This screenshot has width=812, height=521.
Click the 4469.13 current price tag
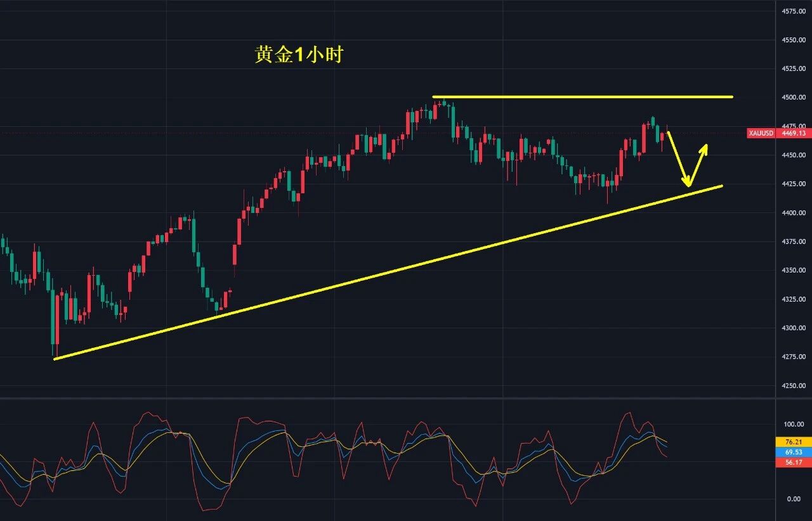[x=794, y=133]
